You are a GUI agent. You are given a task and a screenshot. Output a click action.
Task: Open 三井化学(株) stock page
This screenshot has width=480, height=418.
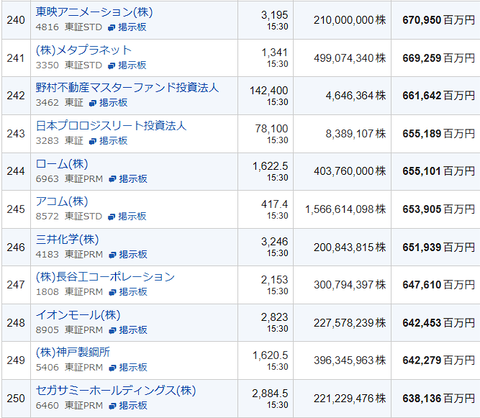(67, 239)
